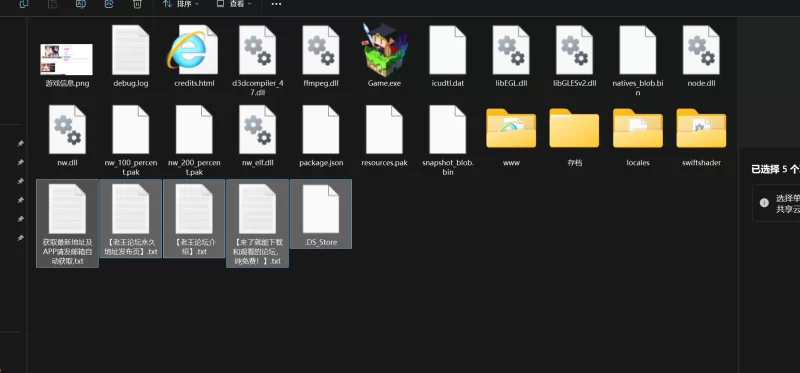This screenshot has height=373, width=800.
Task: Click the 已选择 5 个 selection heading
Action: (775, 169)
